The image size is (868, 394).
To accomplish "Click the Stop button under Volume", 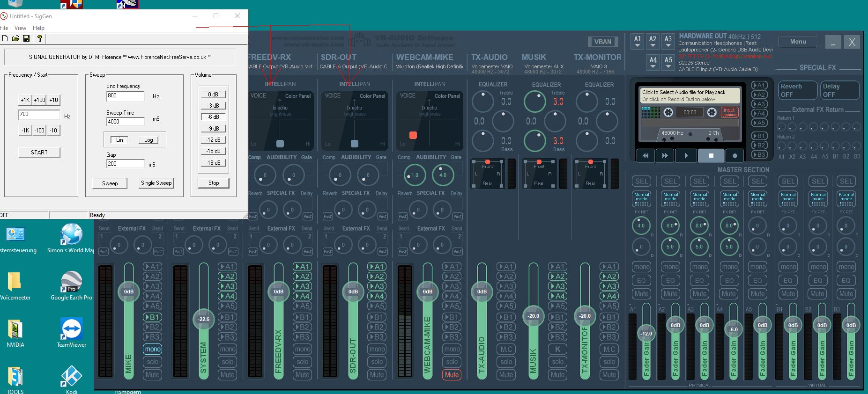I will point(214,183).
